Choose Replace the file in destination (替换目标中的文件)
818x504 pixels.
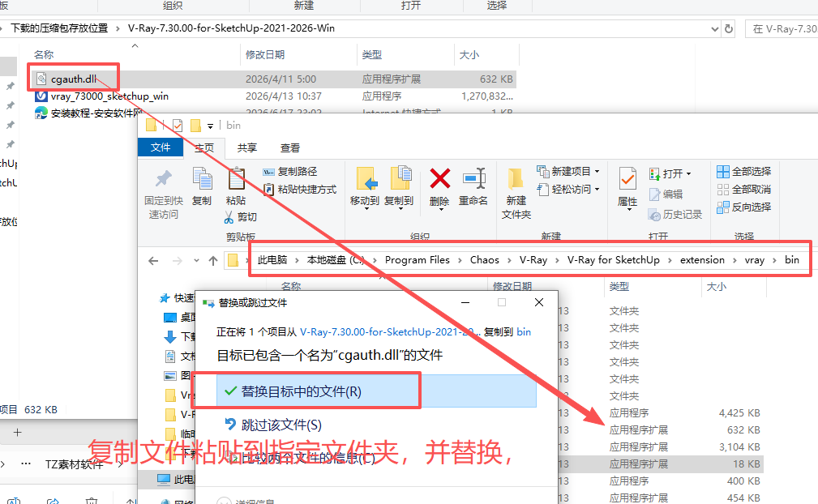tap(377, 391)
